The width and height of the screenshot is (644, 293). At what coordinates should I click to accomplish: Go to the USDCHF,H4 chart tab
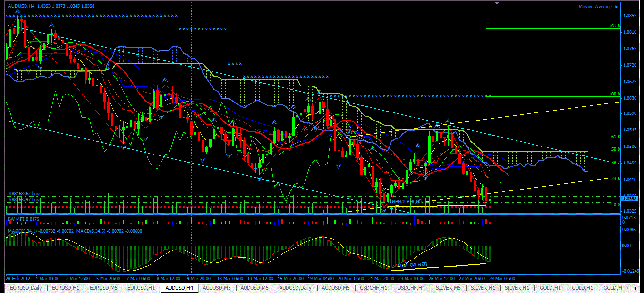click(411, 288)
